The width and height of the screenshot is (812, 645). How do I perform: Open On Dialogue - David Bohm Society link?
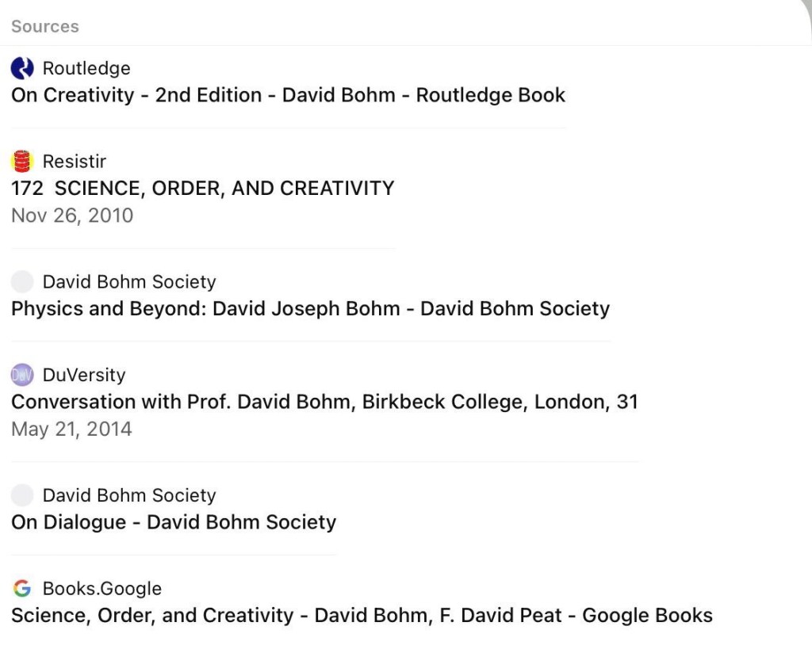coord(174,522)
